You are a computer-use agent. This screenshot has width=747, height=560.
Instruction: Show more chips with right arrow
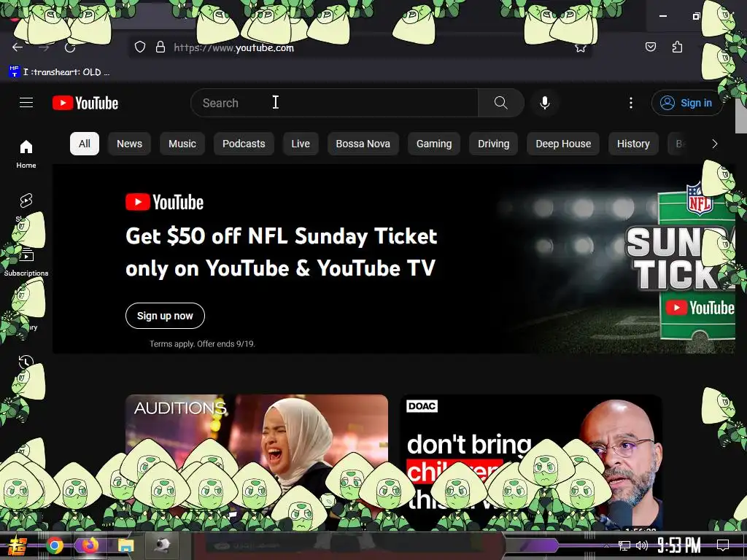point(714,144)
